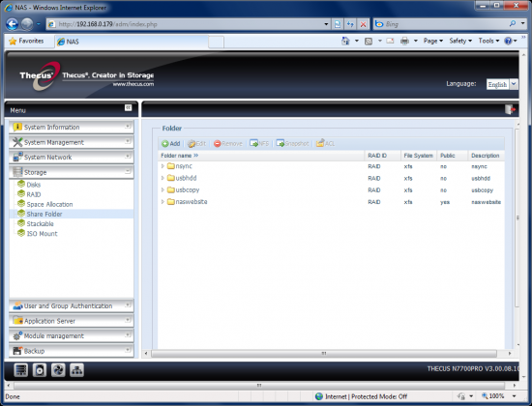Select ISO Mount in Storage tree
Image resolution: width=532 pixels, height=406 pixels.
pyautogui.click(x=42, y=234)
